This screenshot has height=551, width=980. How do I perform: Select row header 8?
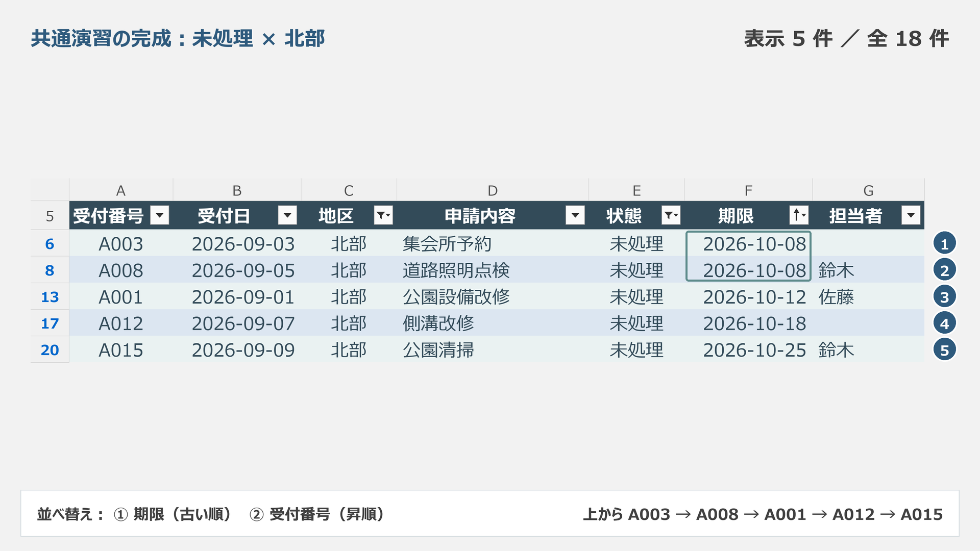click(50, 270)
